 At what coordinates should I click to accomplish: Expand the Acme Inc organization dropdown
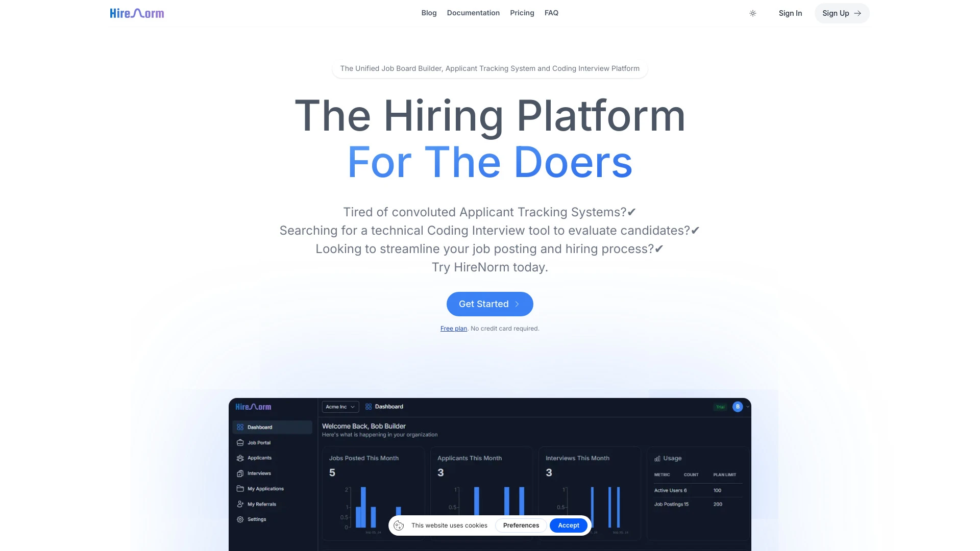point(339,406)
